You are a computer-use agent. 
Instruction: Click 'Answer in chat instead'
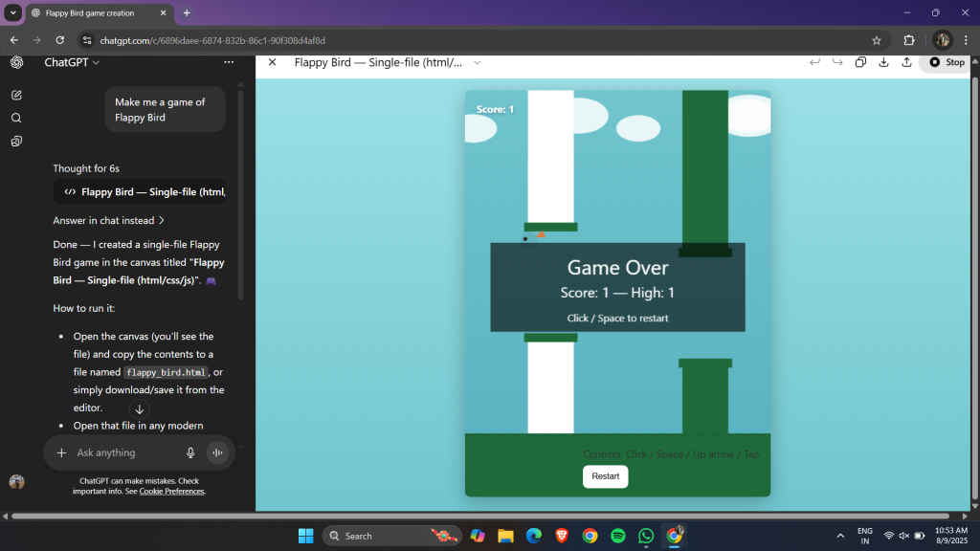pos(108,220)
